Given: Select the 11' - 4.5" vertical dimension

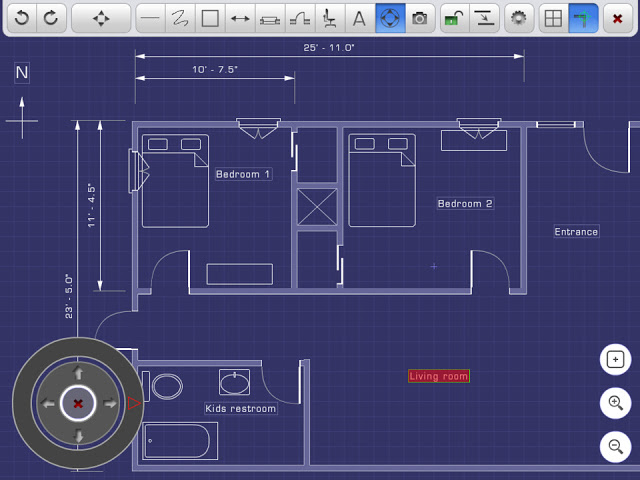Looking at the screenshot, I should pos(91,205).
